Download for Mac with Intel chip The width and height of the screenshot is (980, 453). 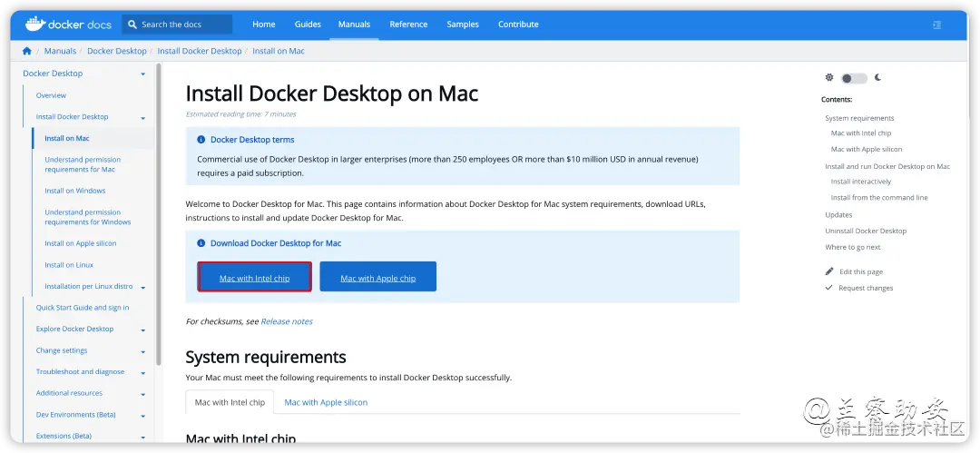pos(254,277)
